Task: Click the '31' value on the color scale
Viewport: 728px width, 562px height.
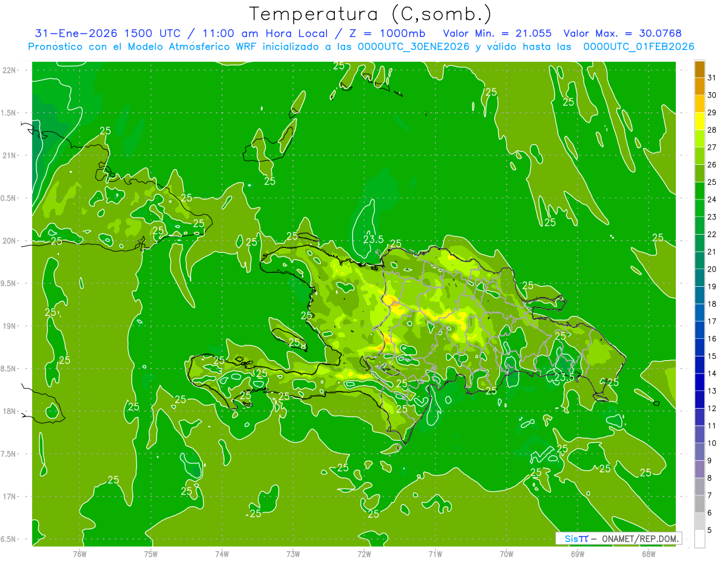Action: pyautogui.click(x=712, y=78)
